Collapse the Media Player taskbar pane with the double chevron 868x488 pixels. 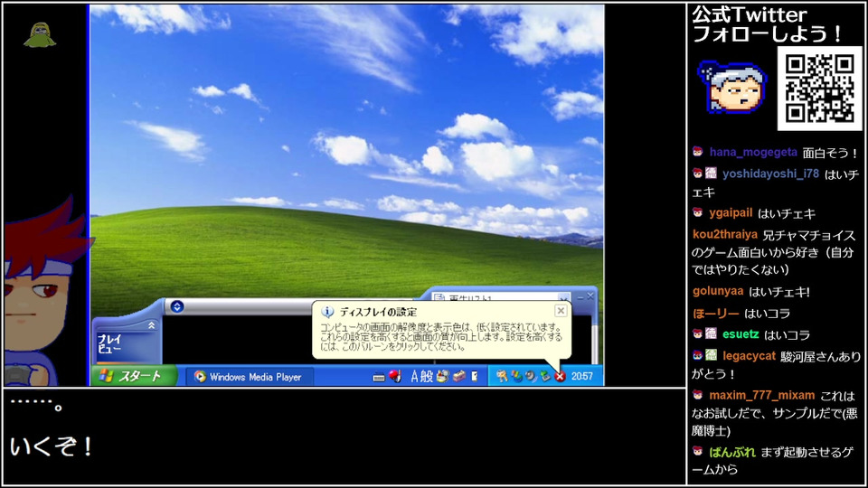[151, 326]
